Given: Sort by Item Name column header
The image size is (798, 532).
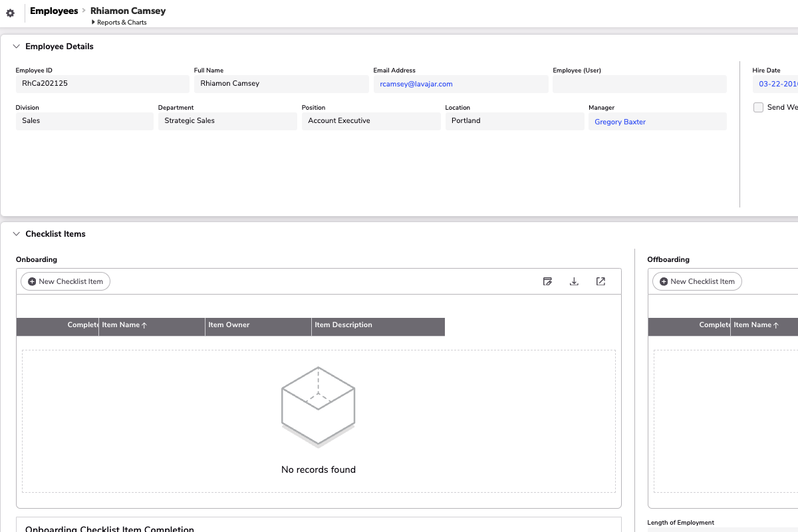Looking at the screenshot, I should click(x=124, y=325).
